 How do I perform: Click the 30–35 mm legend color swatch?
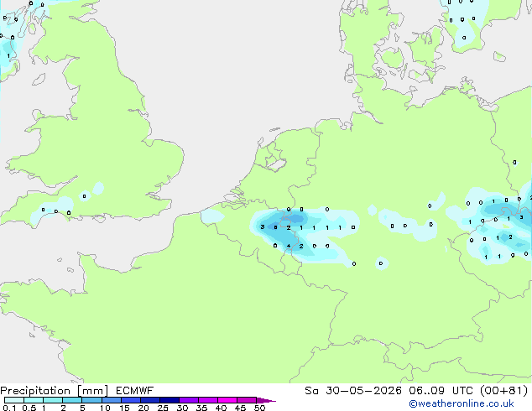tap(189, 400)
